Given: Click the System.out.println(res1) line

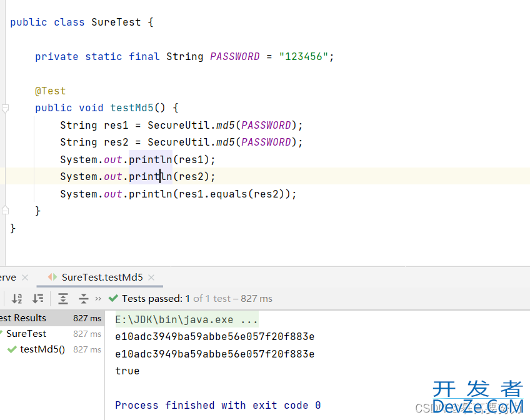Looking at the screenshot, I should [137, 159].
